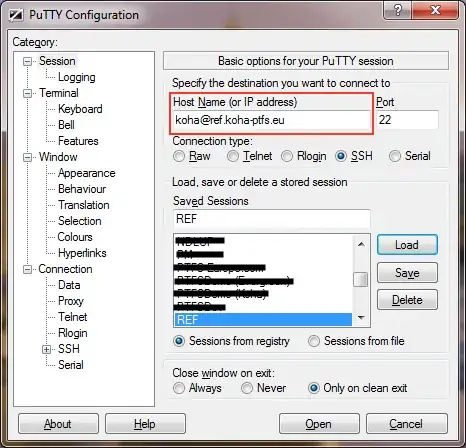Open the Behaviour category
Screen dimensions: 466x448
click(x=82, y=189)
